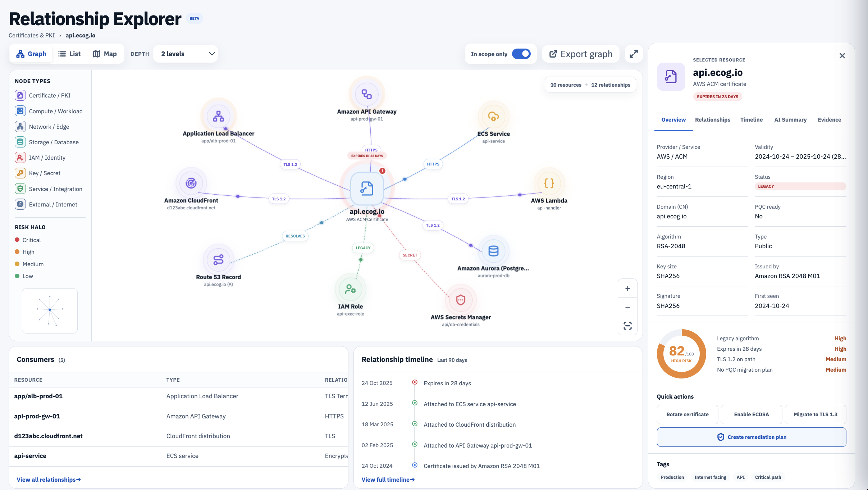
Task: Click the IAM Role node icon
Action: coord(350,289)
